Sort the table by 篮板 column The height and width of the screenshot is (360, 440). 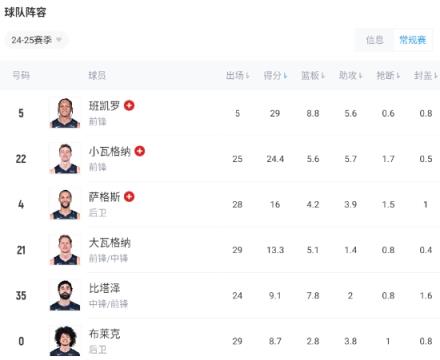point(313,76)
